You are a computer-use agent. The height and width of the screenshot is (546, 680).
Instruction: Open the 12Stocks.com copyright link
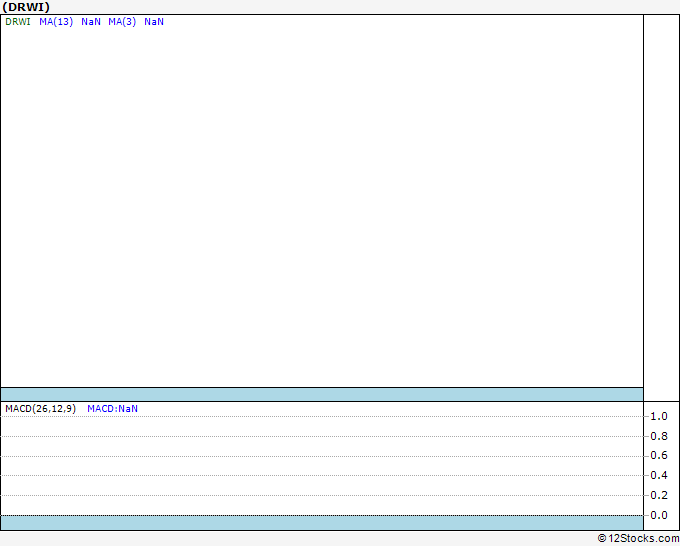coord(638,538)
